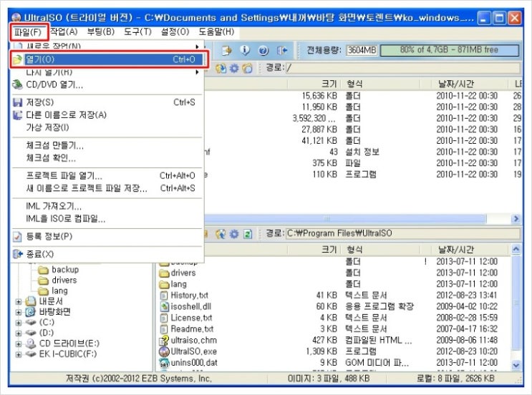Image resolution: width=532 pixels, height=395 pixels.
Task: Expand the 다시 열기 submenu arrow
Action: click(x=197, y=72)
